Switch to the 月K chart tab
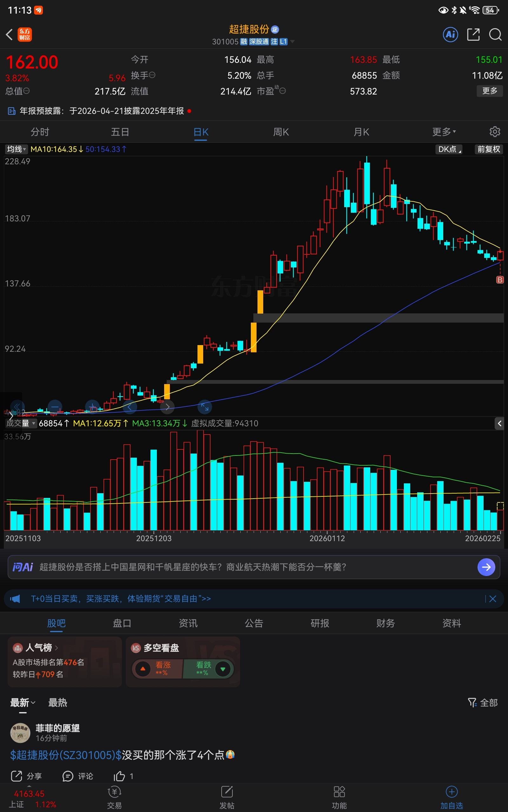The image size is (508, 812). pos(361,132)
